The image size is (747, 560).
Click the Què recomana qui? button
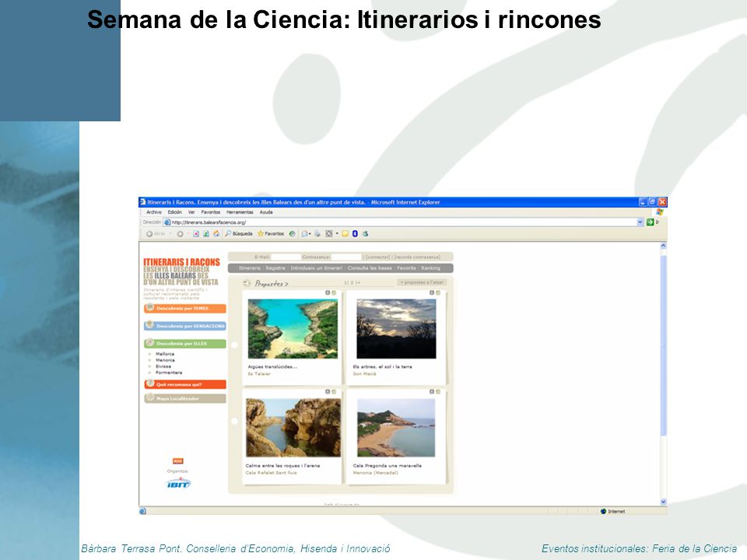coord(185,384)
